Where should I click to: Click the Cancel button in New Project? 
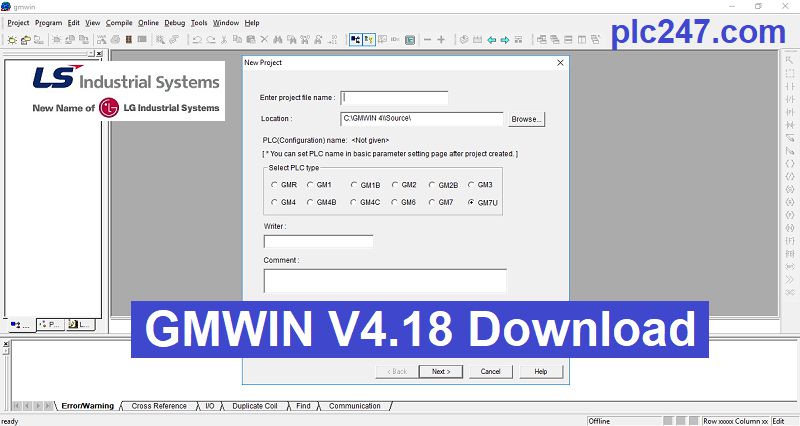click(x=490, y=371)
